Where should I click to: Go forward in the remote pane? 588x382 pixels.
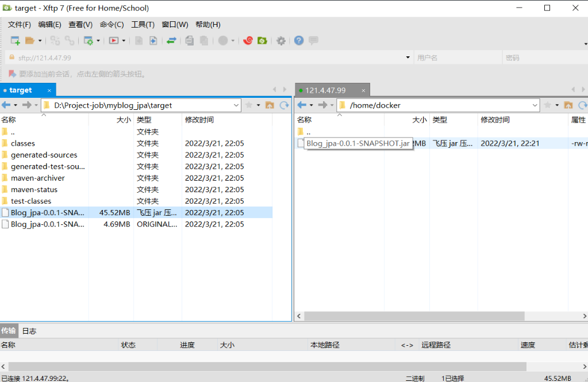tap(322, 105)
